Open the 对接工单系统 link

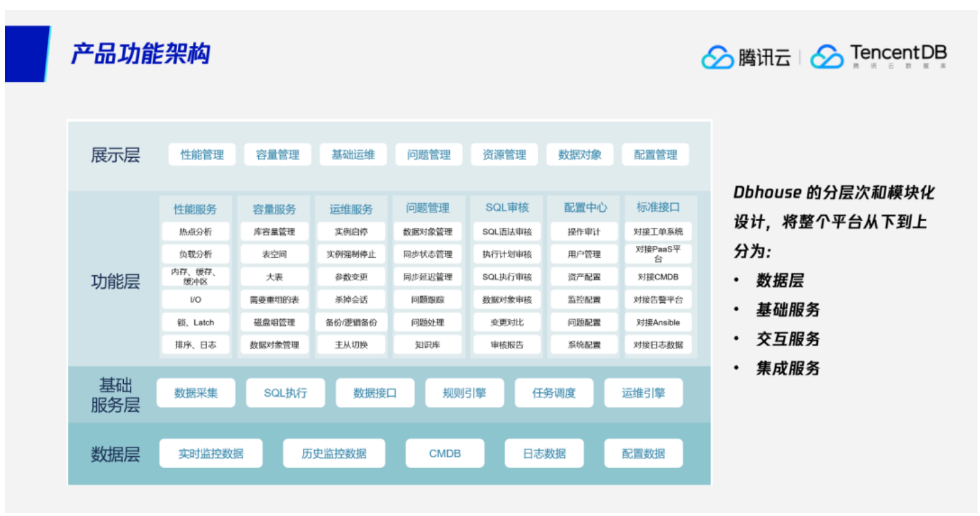click(657, 231)
